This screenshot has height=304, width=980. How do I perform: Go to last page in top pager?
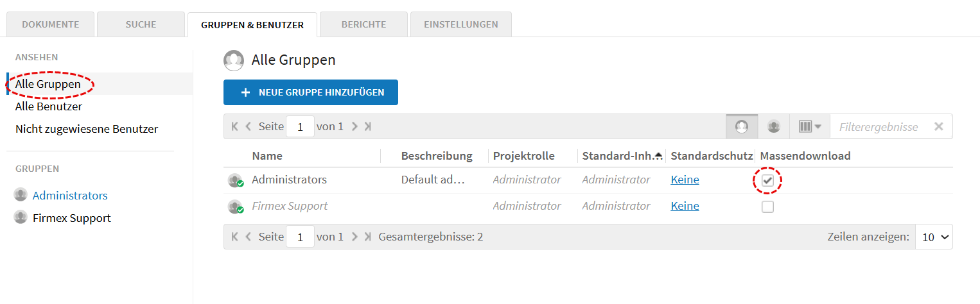click(367, 126)
